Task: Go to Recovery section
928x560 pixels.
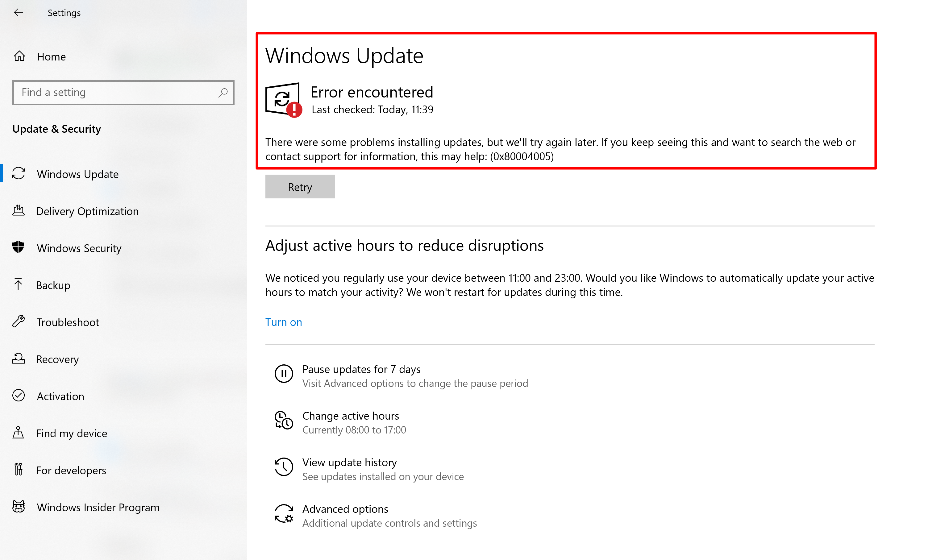Action: click(57, 359)
